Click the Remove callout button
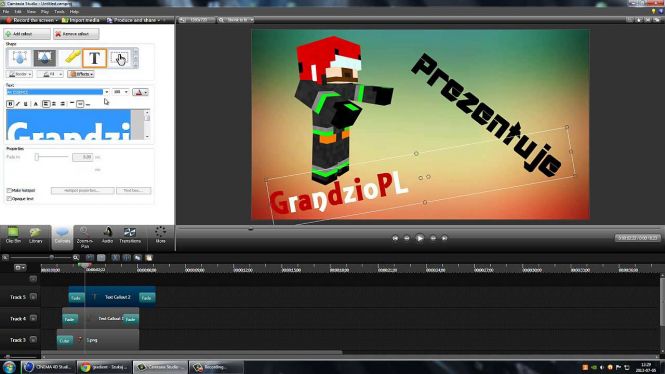 tap(76, 34)
